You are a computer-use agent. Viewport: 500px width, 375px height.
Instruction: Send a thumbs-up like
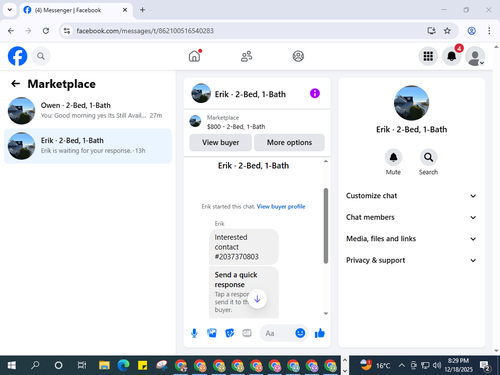click(320, 333)
